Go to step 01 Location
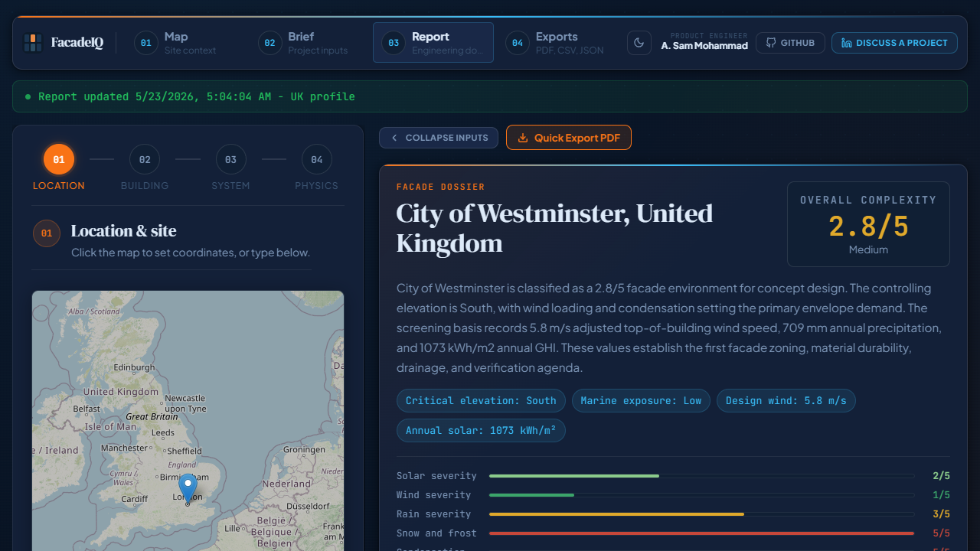The height and width of the screenshot is (551, 980). [59, 168]
